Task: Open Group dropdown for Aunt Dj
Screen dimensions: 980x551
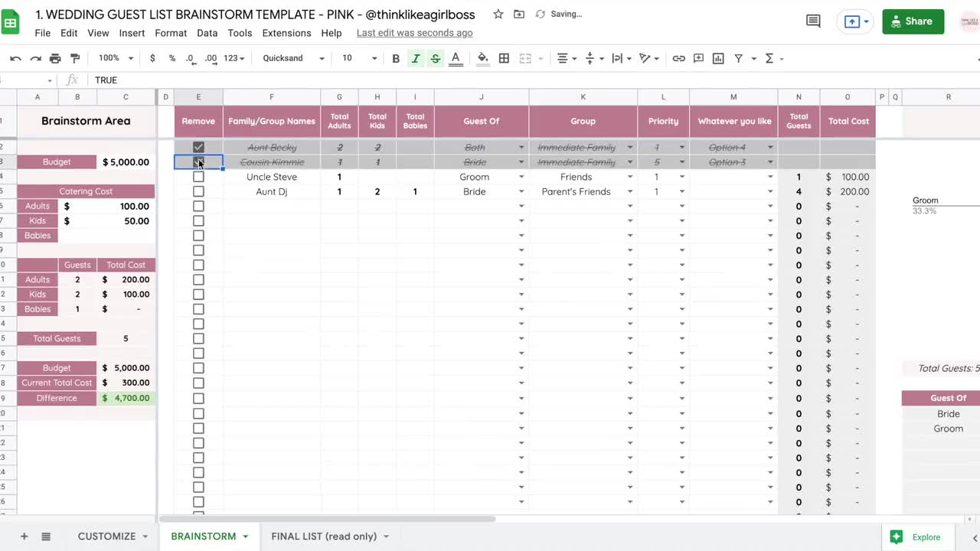Action: (630, 191)
